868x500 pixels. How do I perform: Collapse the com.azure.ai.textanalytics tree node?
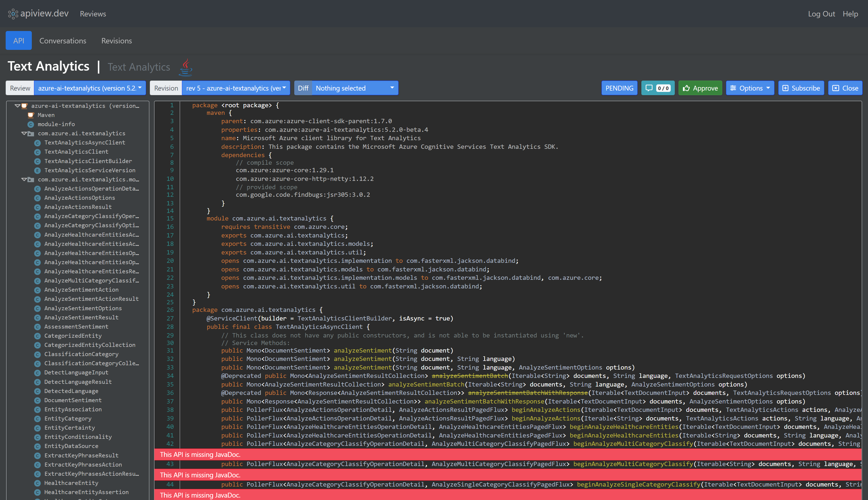24,134
